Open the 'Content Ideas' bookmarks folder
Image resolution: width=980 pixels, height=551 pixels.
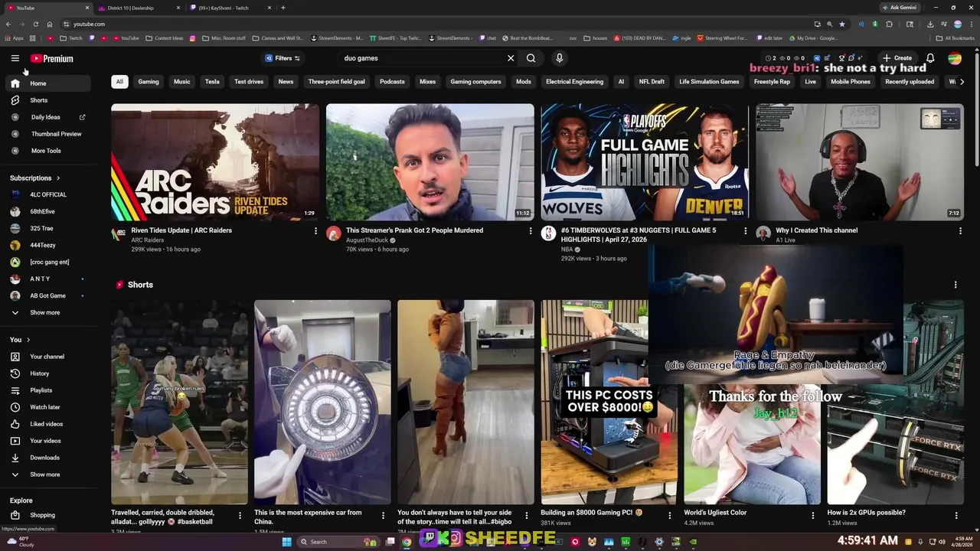coord(165,38)
